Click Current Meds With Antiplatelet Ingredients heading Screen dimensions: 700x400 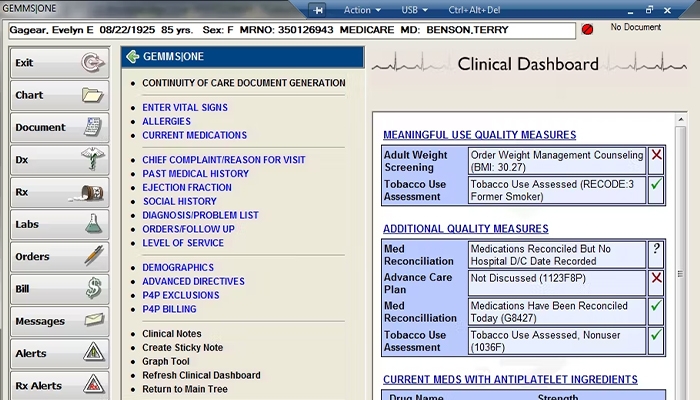point(510,379)
